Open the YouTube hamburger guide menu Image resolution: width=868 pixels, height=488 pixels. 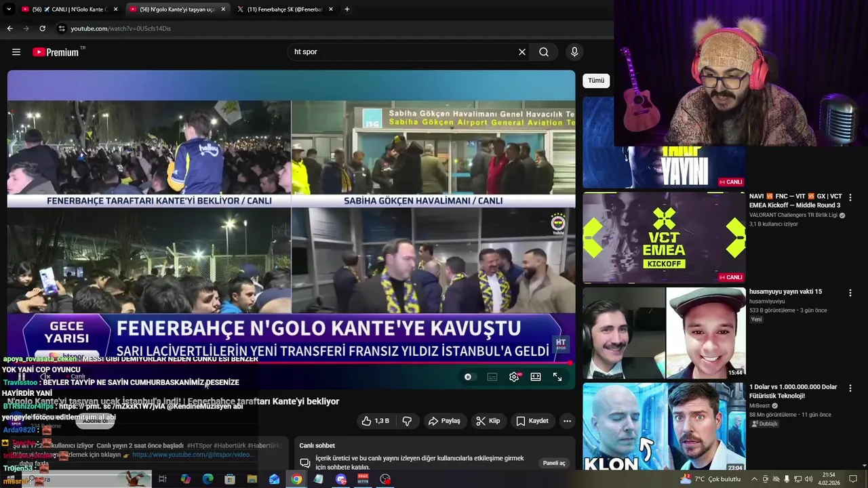coord(16,52)
